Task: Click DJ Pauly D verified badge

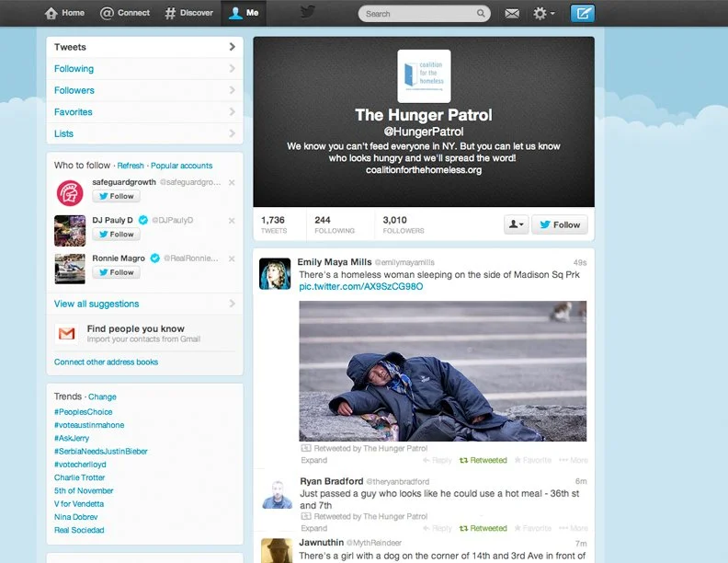Action: pyautogui.click(x=143, y=220)
